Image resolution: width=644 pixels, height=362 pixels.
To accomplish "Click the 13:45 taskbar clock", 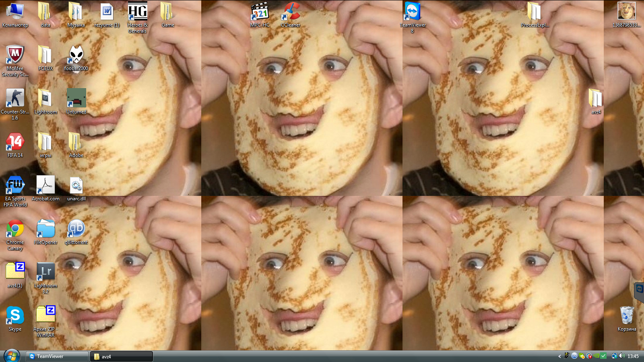I will [x=633, y=356].
